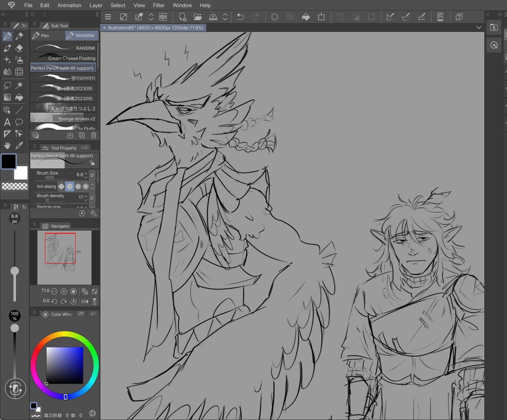507x420 pixels.
Task: Select the Text tool
Action: coord(7,122)
